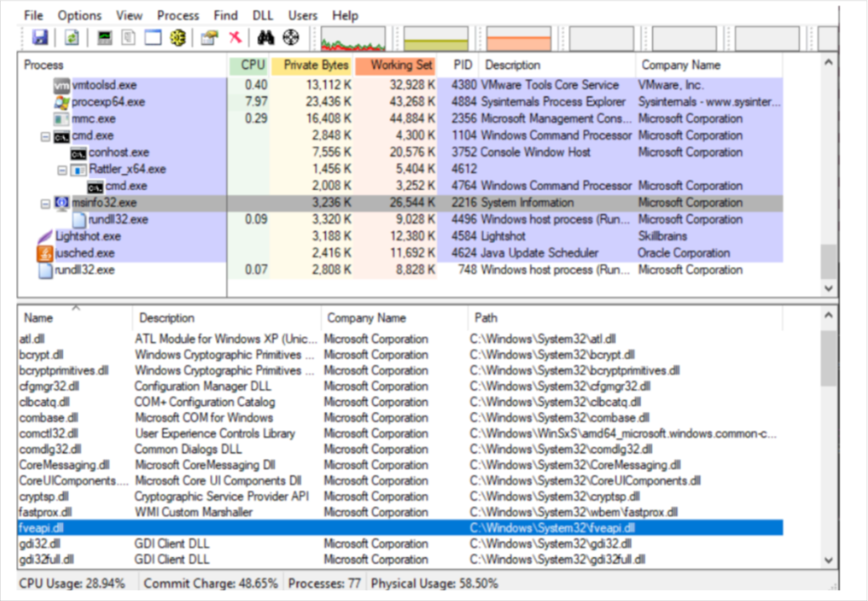Click the commit charge graph in toolbar

pyautogui.click(x=435, y=37)
